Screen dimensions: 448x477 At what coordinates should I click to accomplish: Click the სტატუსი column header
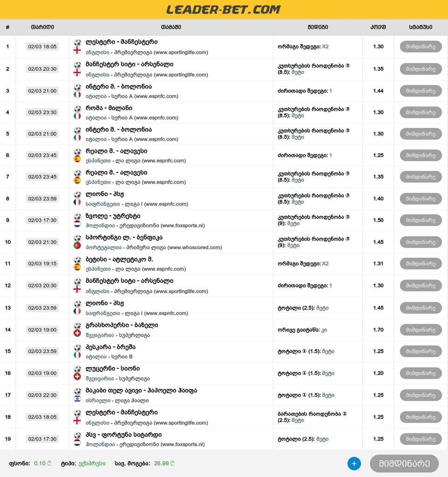pyautogui.click(x=420, y=27)
